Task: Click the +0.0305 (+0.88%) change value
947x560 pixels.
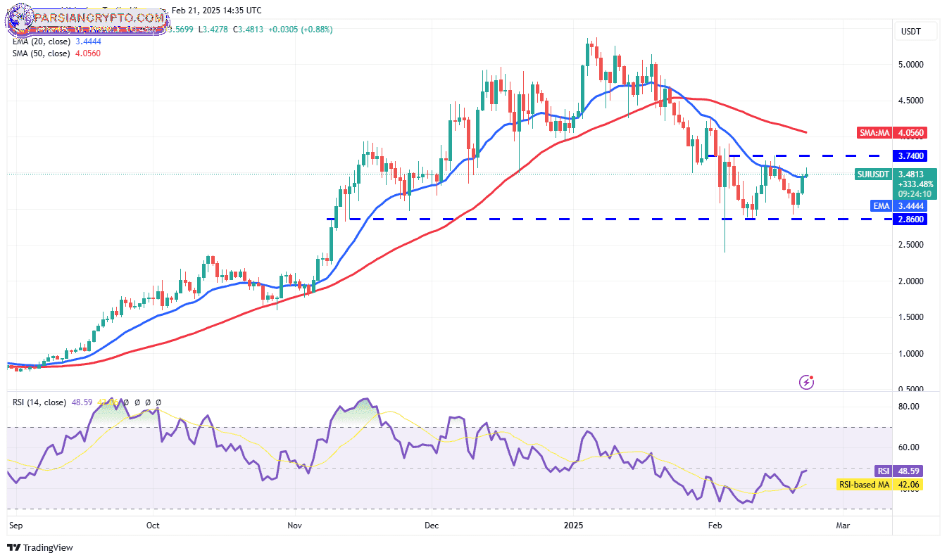Action: (x=299, y=30)
